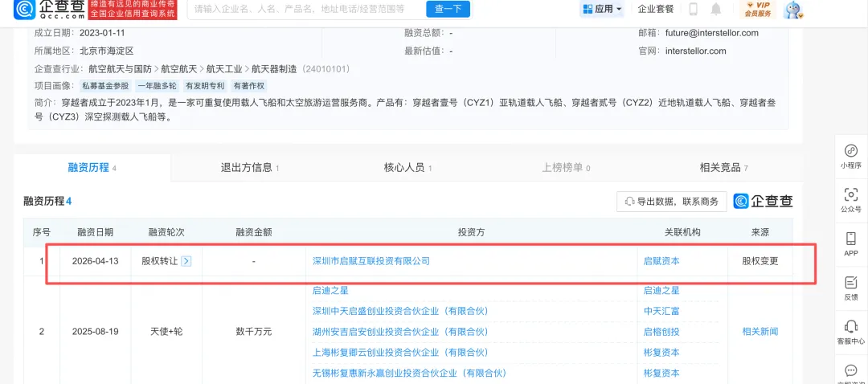
Task: Switch to 相关竞品 tab
Action: [x=724, y=168]
